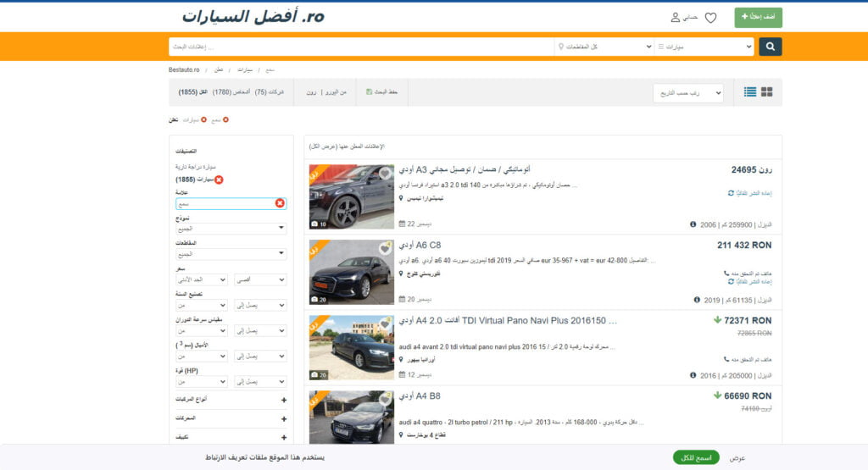Click the 72371 RON price text
The width and height of the screenshot is (868, 470).
748,320
